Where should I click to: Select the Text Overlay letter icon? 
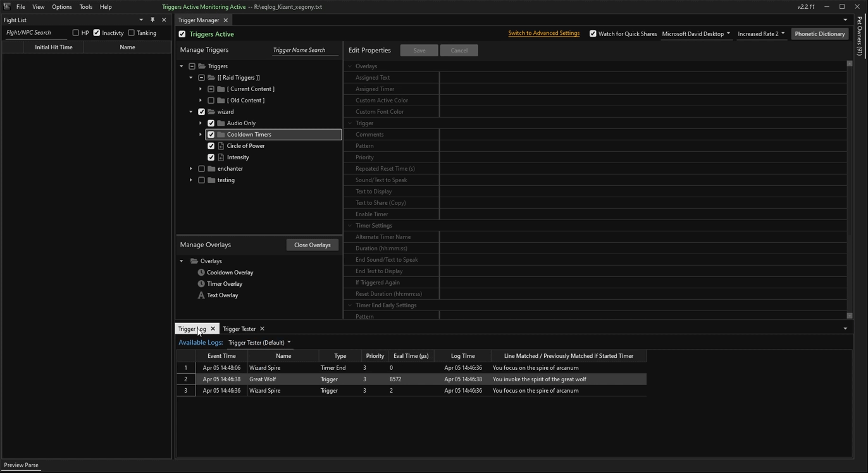(201, 295)
